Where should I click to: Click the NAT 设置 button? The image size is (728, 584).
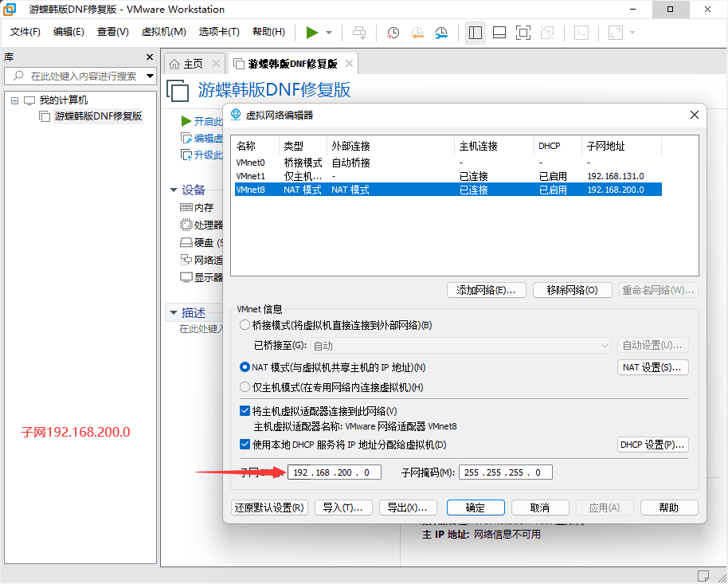652,367
